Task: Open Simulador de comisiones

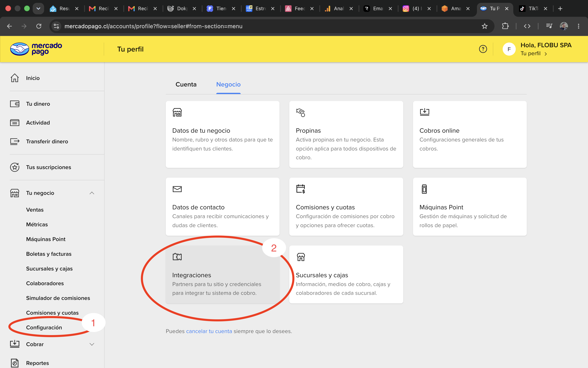Action: pos(58,298)
